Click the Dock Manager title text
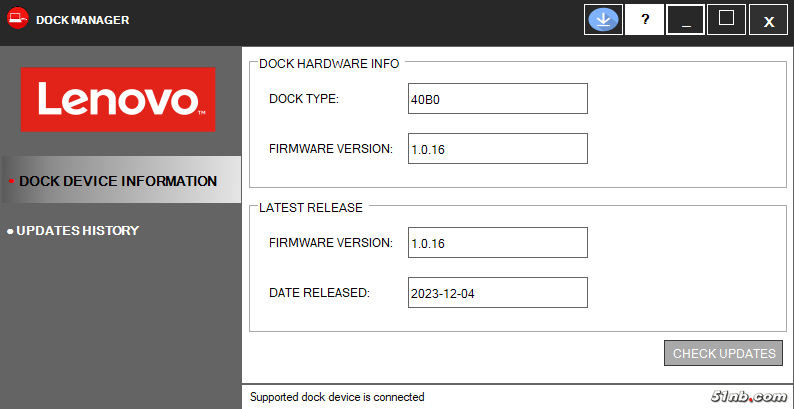This screenshot has width=794, height=409. [x=82, y=20]
